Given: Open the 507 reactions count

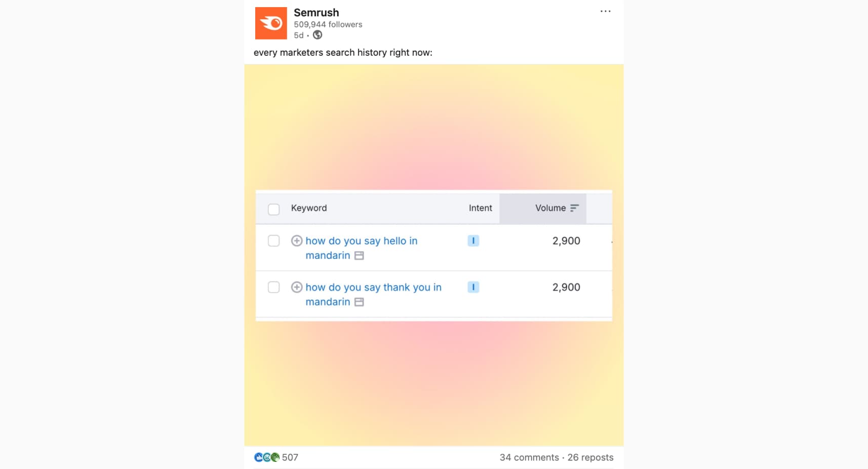Looking at the screenshot, I should tap(290, 457).
